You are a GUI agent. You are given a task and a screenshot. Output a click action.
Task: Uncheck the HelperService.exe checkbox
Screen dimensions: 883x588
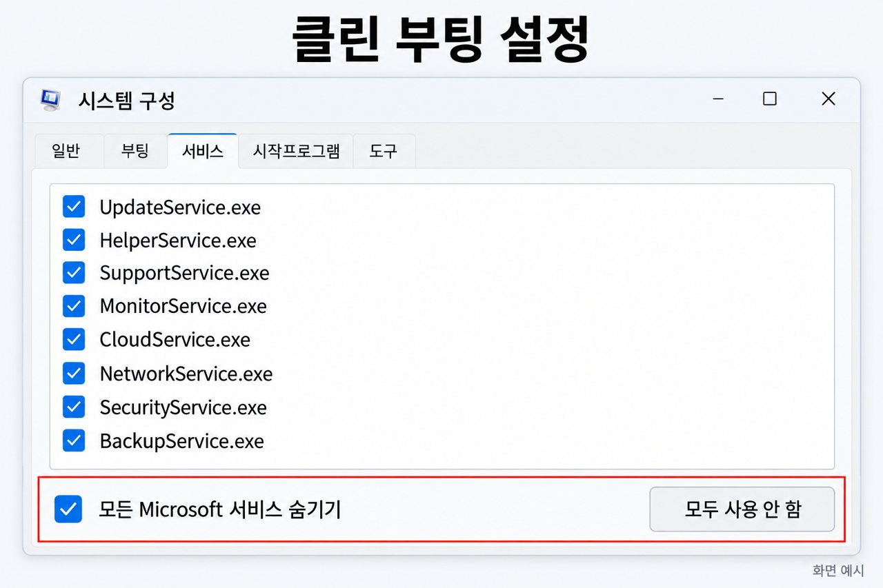(74, 240)
